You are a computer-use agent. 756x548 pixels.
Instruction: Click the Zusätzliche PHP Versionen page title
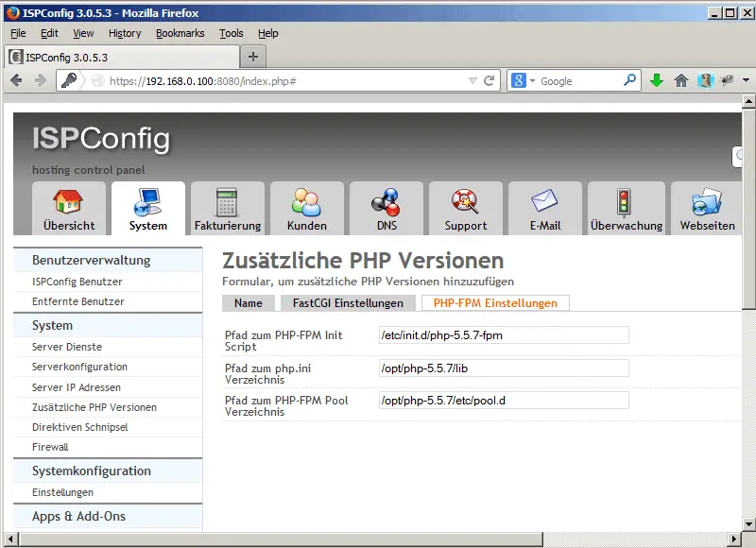pos(363,260)
